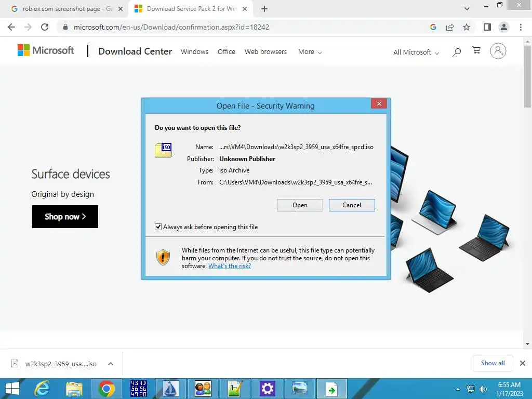Close the Download Service Pack tab
Image resolution: width=532 pixels, height=399 pixels.
(x=245, y=9)
